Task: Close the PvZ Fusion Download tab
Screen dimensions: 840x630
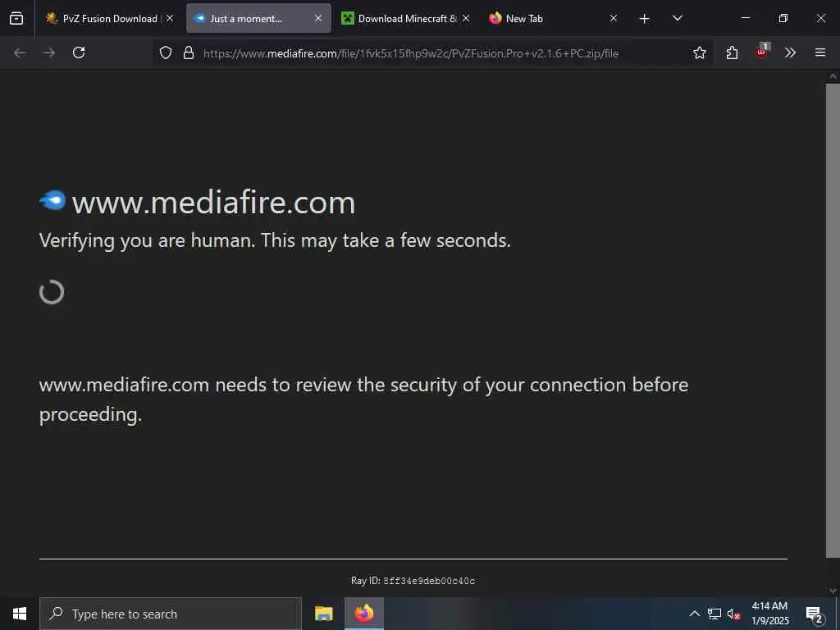Action: 170,18
